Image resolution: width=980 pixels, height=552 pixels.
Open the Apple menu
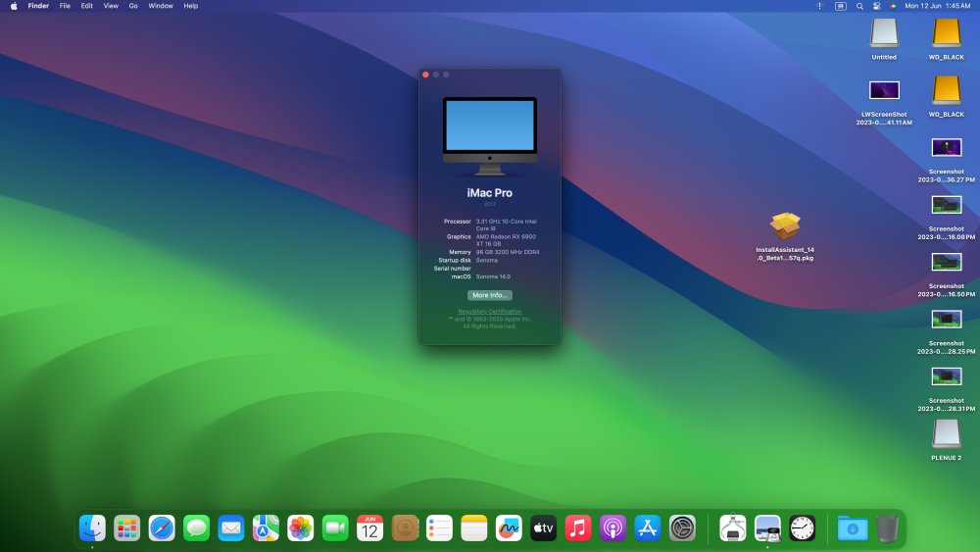tap(14, 6)
